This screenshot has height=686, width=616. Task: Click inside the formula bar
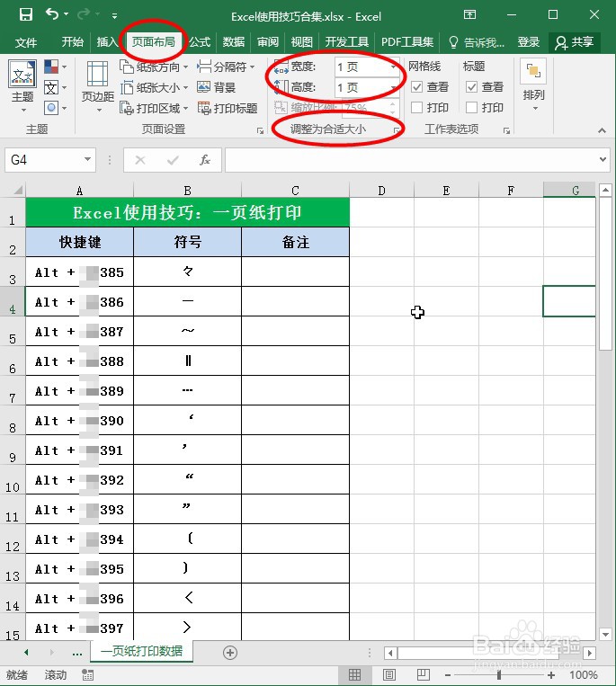(x=410, y=160)
